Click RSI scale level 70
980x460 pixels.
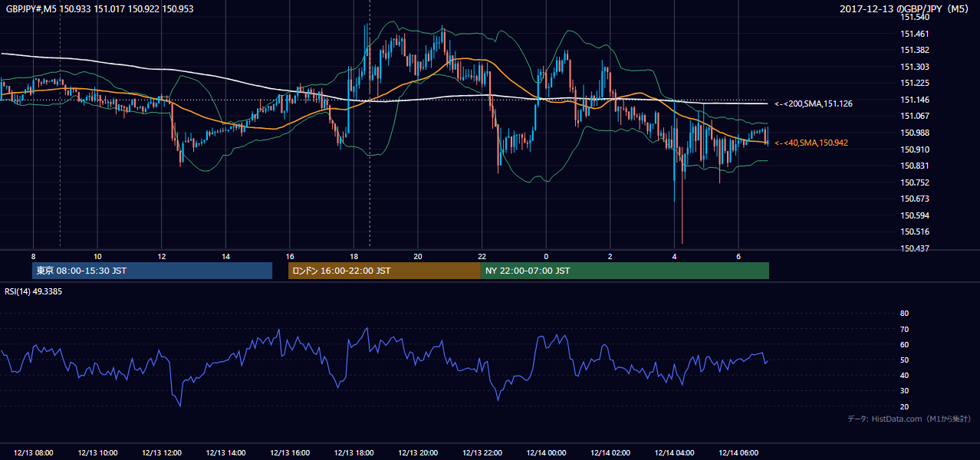[x=904, y=329]
